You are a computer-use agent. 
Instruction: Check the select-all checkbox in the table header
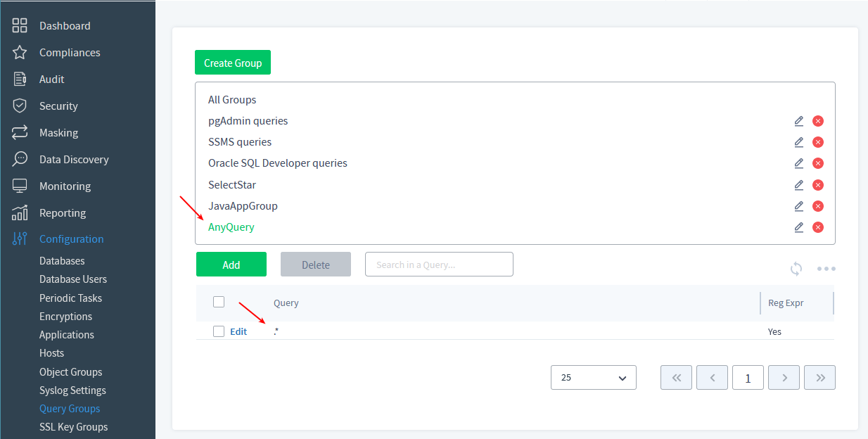(219, 301)
